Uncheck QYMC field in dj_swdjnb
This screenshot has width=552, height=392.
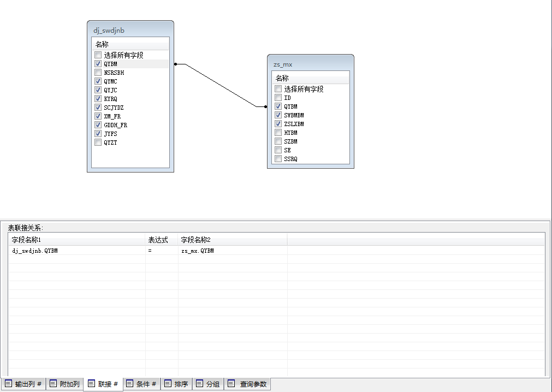tap(98, 81)
